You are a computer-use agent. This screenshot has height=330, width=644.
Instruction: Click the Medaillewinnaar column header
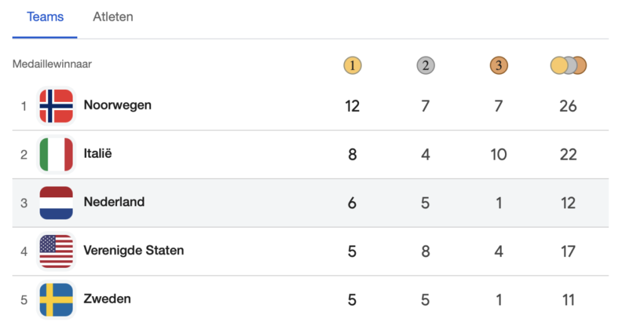coord(52,64)
